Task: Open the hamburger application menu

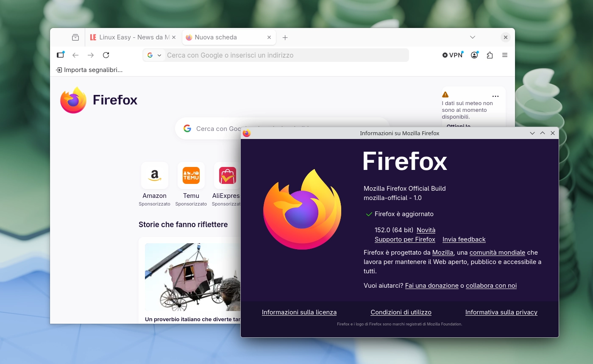Action: click(x=505, y=55)
